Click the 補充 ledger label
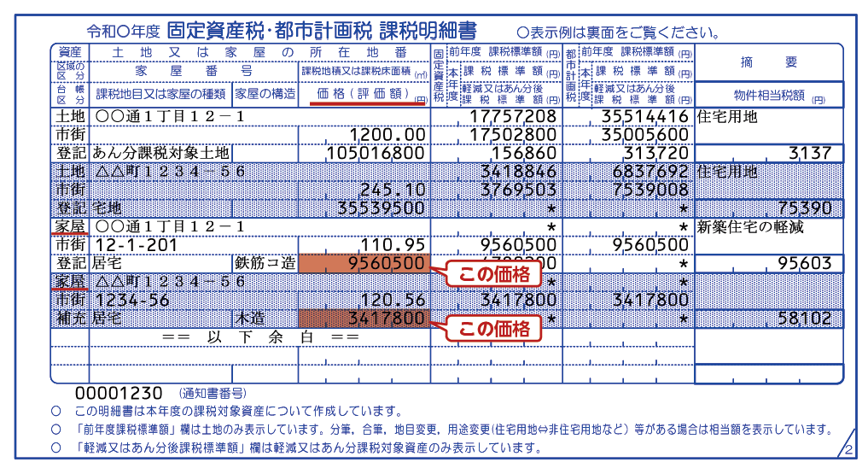Viewport: 868px width, 474px height. click(70, 318)
